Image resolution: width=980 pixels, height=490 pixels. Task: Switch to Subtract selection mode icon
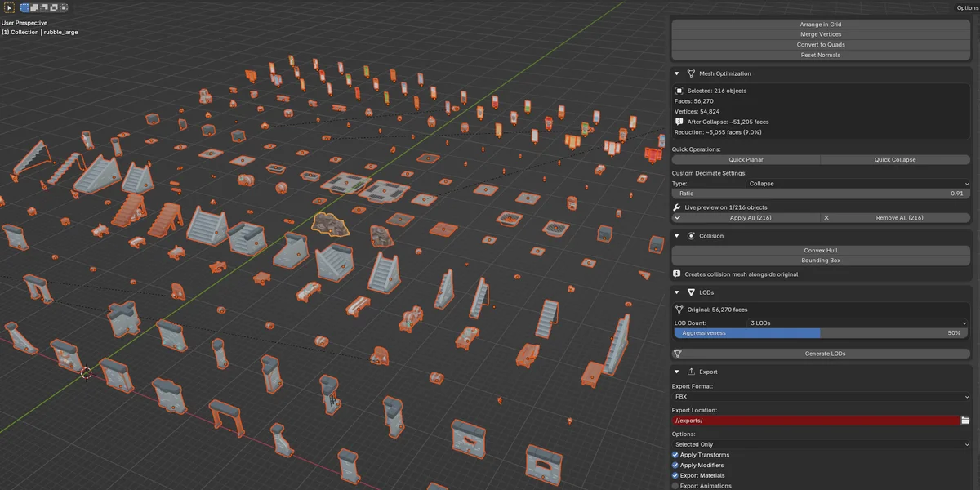tap(43, 7)
